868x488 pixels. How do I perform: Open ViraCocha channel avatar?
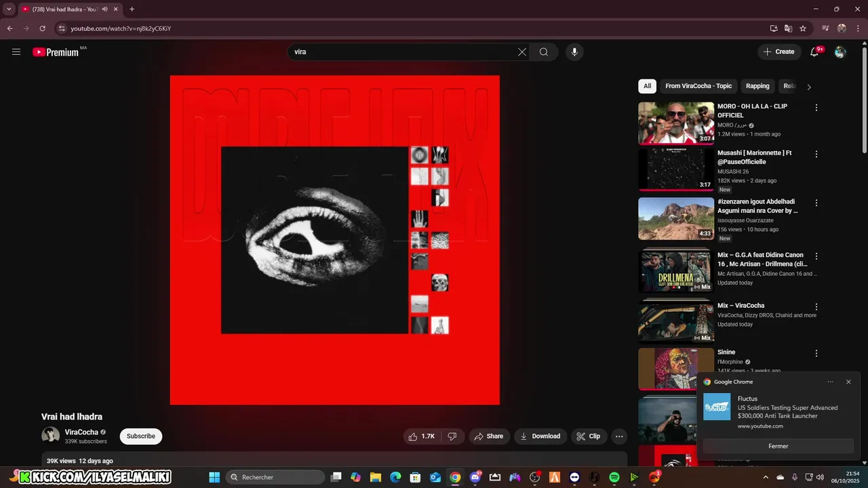point(51,436)
